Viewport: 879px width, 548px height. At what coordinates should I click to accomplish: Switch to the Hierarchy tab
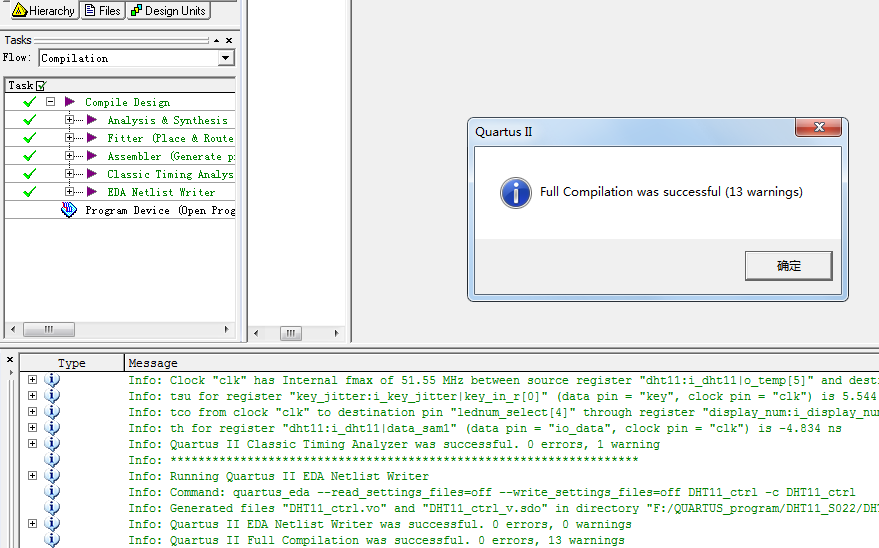(43, 10)
